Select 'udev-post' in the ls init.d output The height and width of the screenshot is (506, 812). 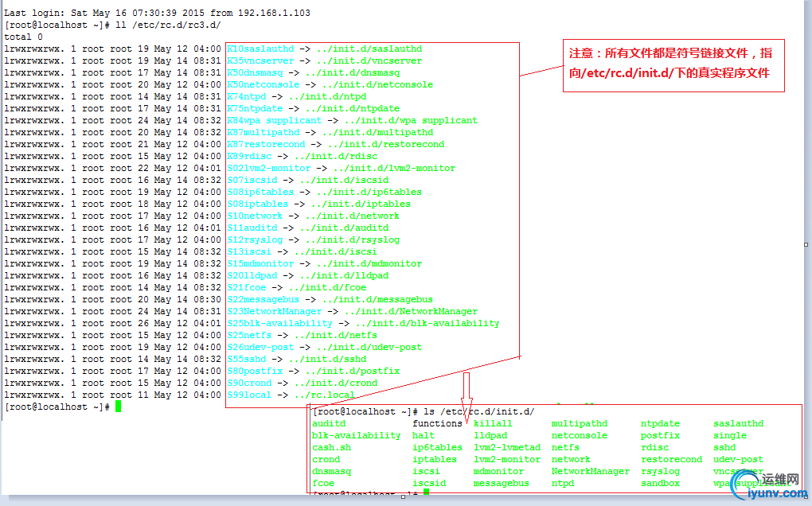point(738,459)
